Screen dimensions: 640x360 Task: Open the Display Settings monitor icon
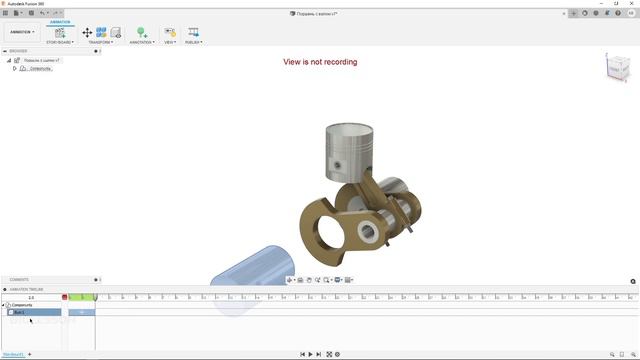(338, 280)
